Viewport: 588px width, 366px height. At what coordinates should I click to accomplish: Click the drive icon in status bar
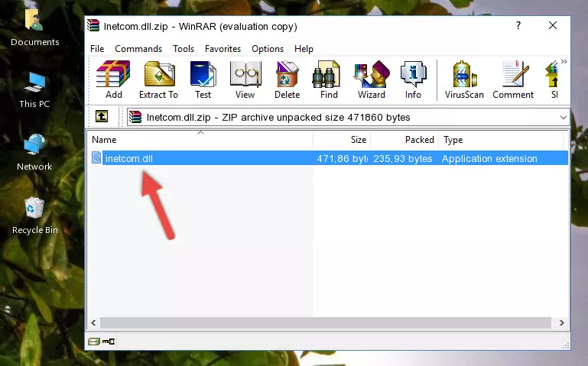[94, 342]
